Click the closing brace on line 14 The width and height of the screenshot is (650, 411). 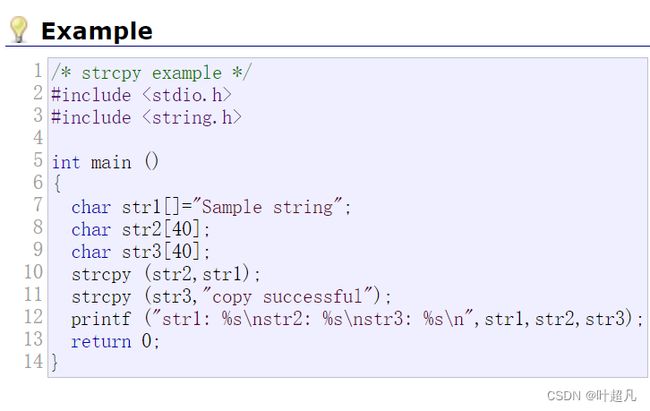point(54,362)
